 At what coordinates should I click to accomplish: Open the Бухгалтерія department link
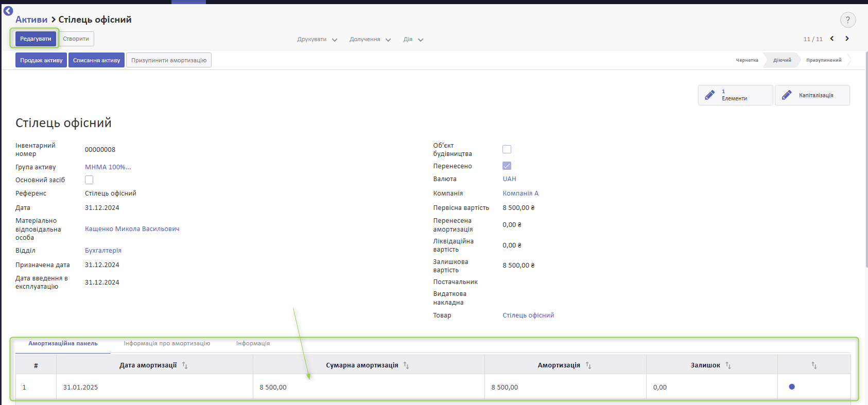point(103,251)
